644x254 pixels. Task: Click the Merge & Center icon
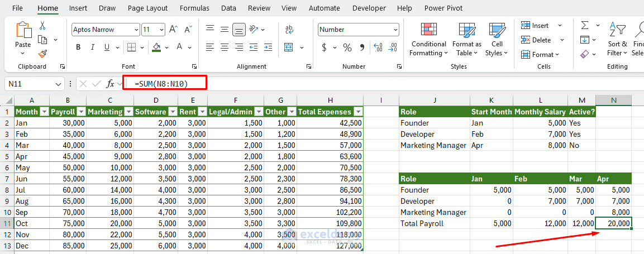289,47
